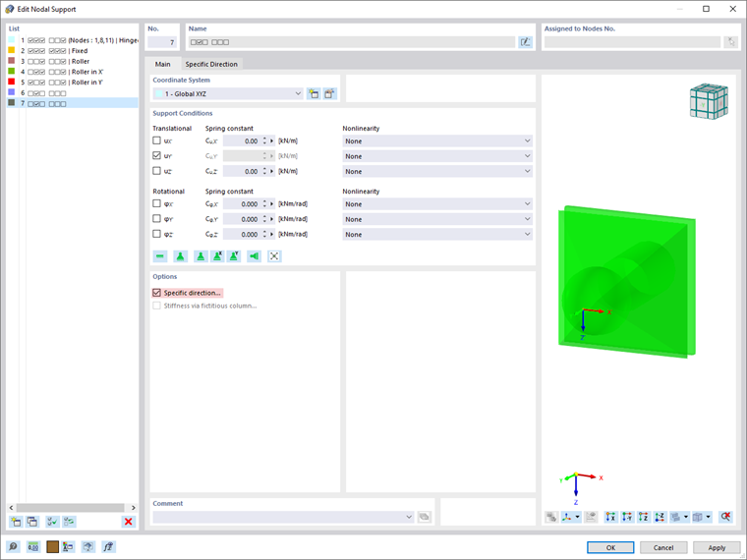Click the Cu,X spring constant input field
The image size is (747, 560).
242,140
